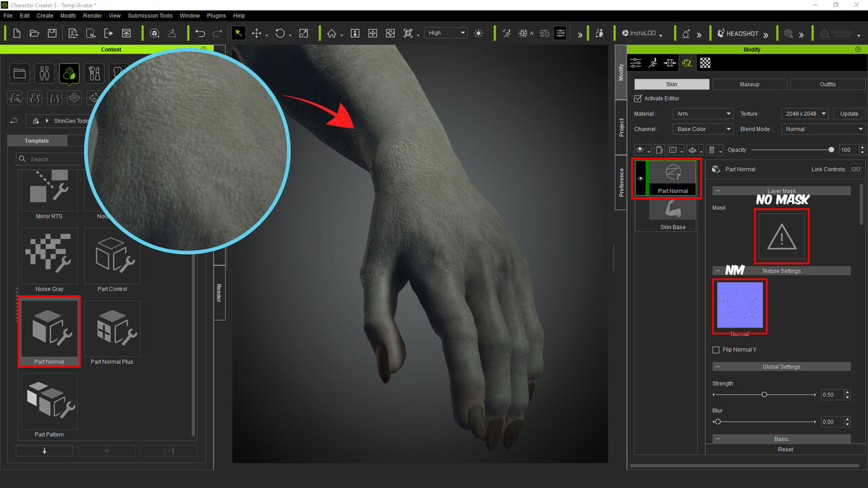Click the Link Controls icon

pos(856,169)
